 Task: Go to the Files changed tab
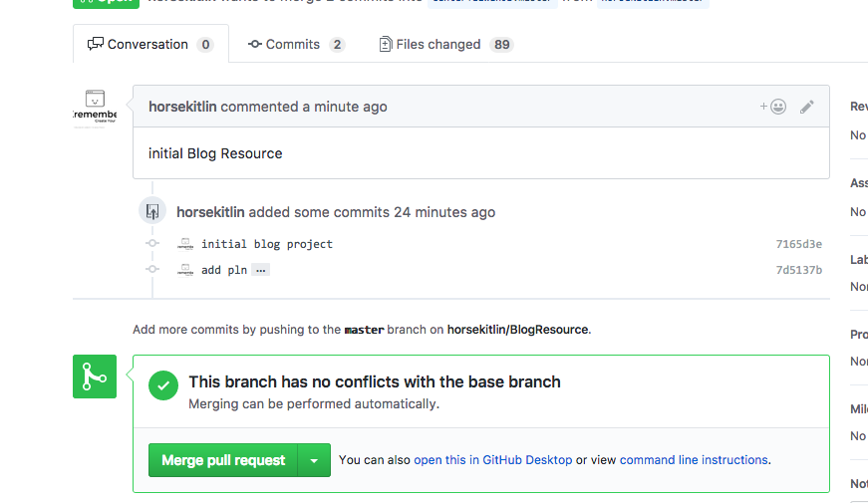tap(445, 44)
